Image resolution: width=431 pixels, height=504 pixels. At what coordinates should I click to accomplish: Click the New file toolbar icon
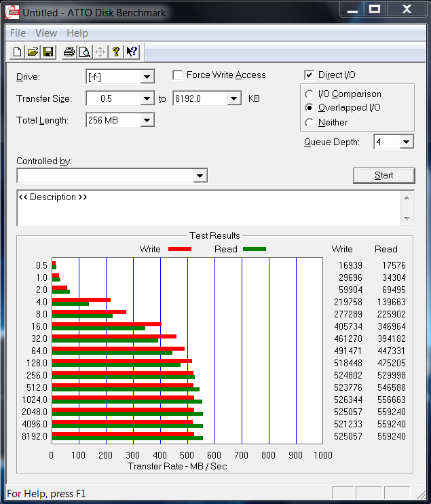(x=17, y=52)
